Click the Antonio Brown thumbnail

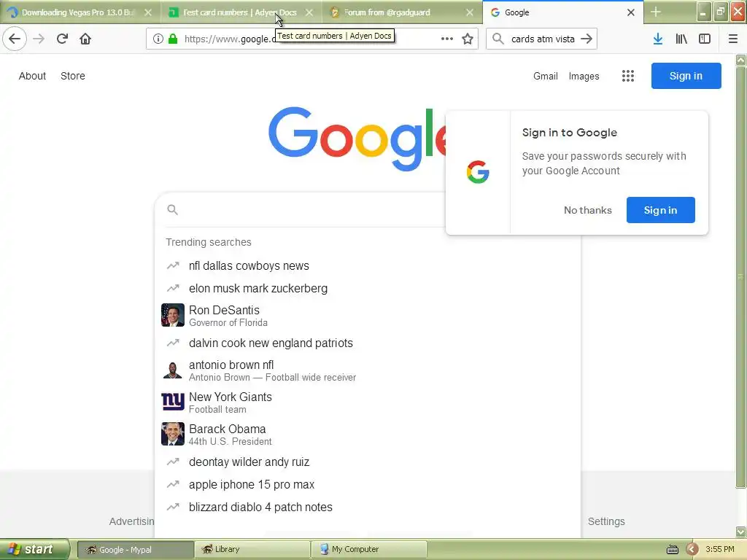pos(172,370)
